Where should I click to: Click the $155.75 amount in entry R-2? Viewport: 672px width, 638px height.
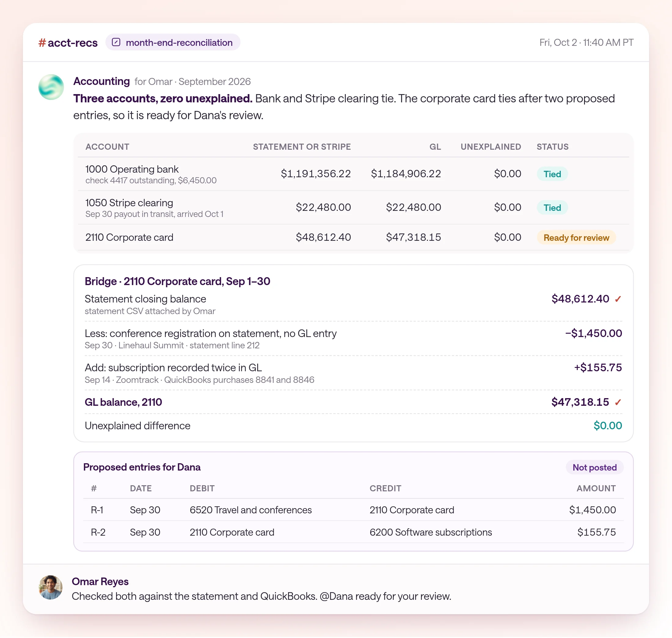point(596,533)
